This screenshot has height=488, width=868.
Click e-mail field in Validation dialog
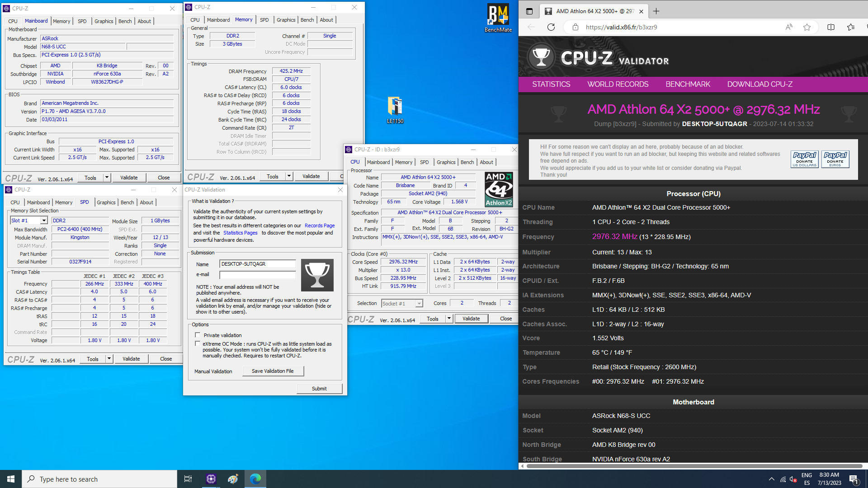click(x=257, y=275)
